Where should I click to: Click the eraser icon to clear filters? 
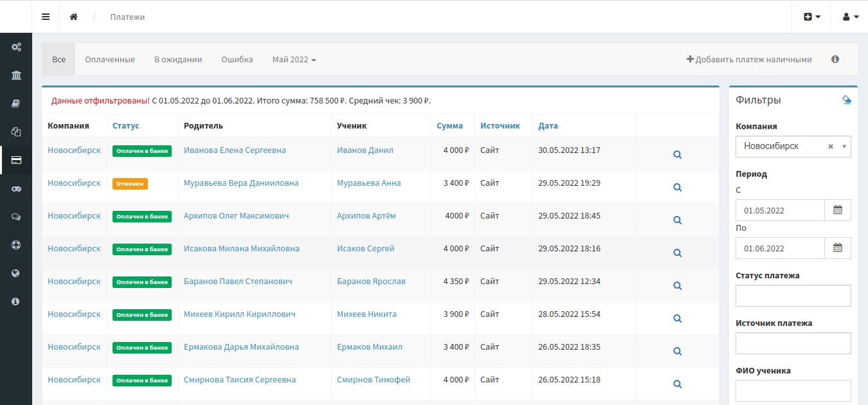coord(846,100)
